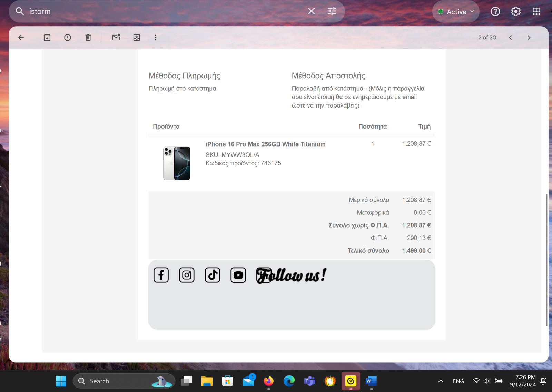Open File Explorer from the taskbar
The image size is (552, 392).
point(207,381)
